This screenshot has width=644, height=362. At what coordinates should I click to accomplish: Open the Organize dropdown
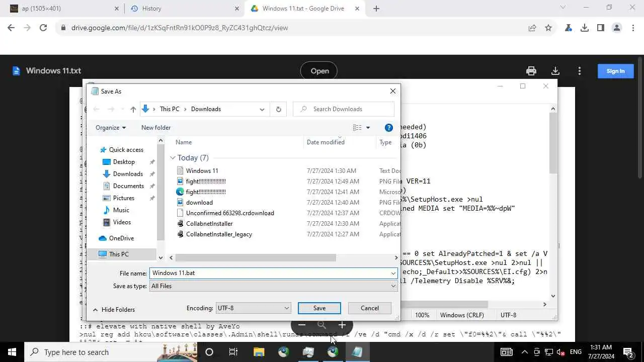[x=111, y=128]
